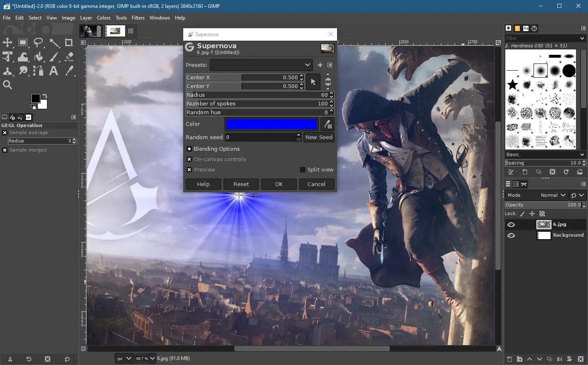Select the Rectangle Select tool
The width and height of the screenshot is (588, 365).
tap(23, 42)
